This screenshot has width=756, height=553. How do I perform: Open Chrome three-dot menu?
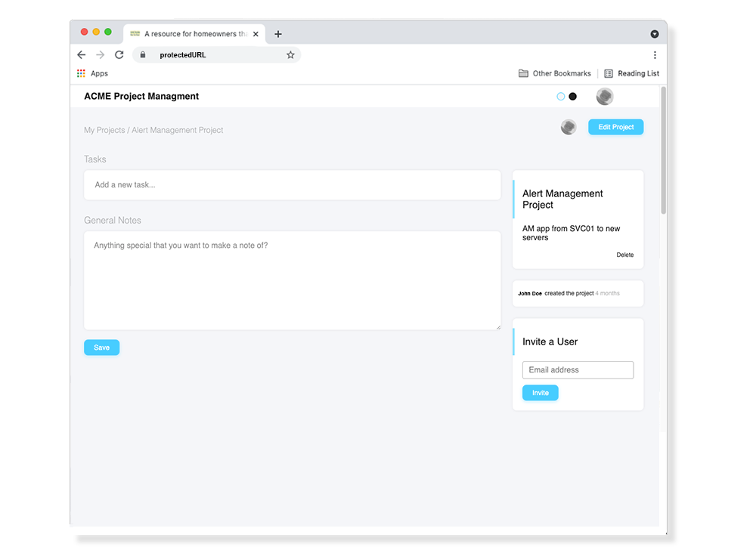[x=655, y=55]
